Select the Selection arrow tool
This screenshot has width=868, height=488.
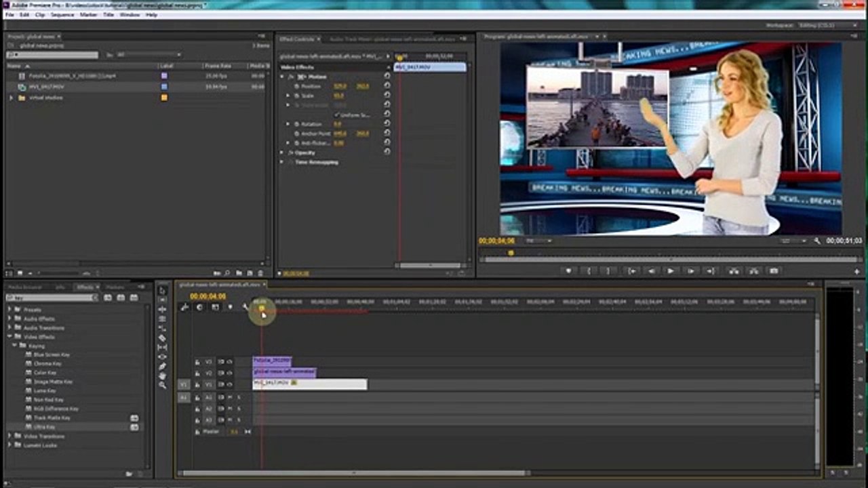[x=162, y=291]
